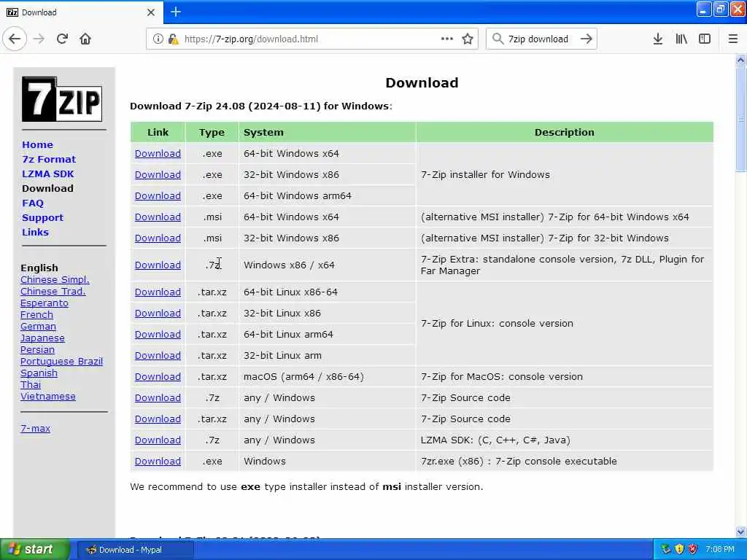Screen dimensions: 747x560
Task: Switch language to Persian
Action: click(37, 349)
